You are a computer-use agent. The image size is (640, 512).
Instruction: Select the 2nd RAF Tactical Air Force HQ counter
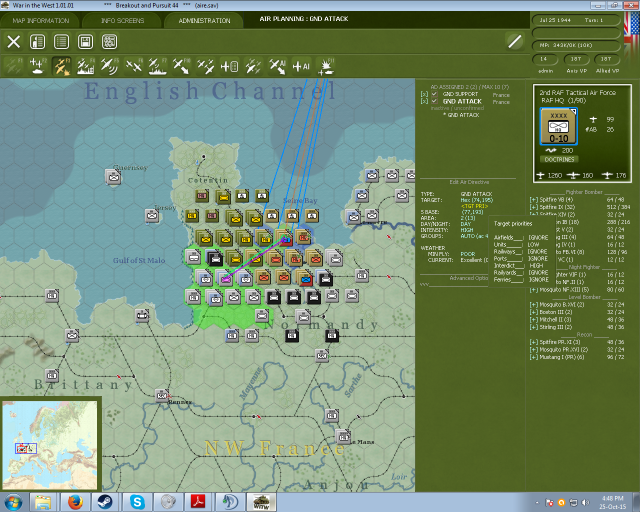pyautogui.click(x=558, y=127)
